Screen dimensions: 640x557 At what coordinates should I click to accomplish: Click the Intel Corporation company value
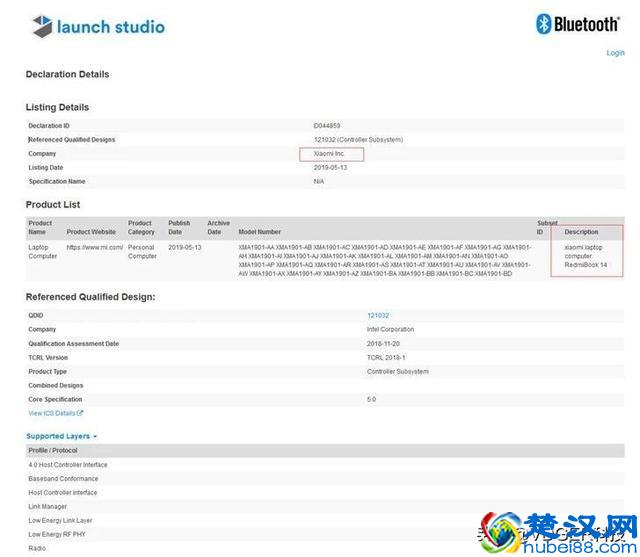[390, 329]
